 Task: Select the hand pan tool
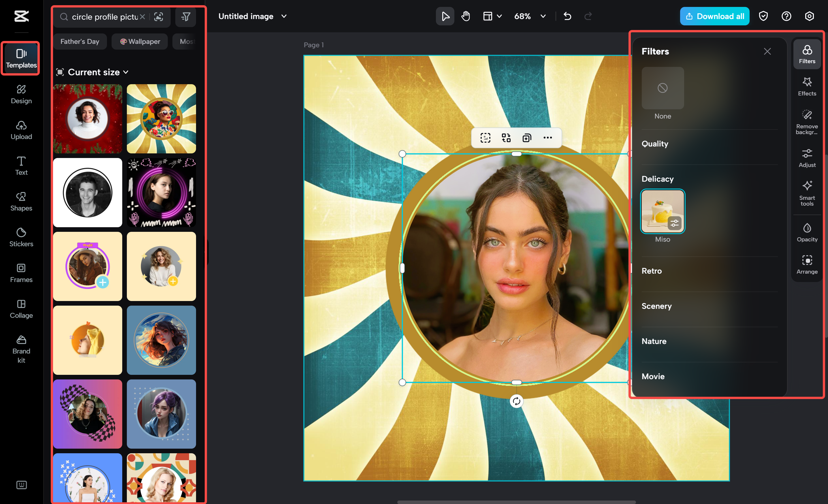click(x=465, y=16)
